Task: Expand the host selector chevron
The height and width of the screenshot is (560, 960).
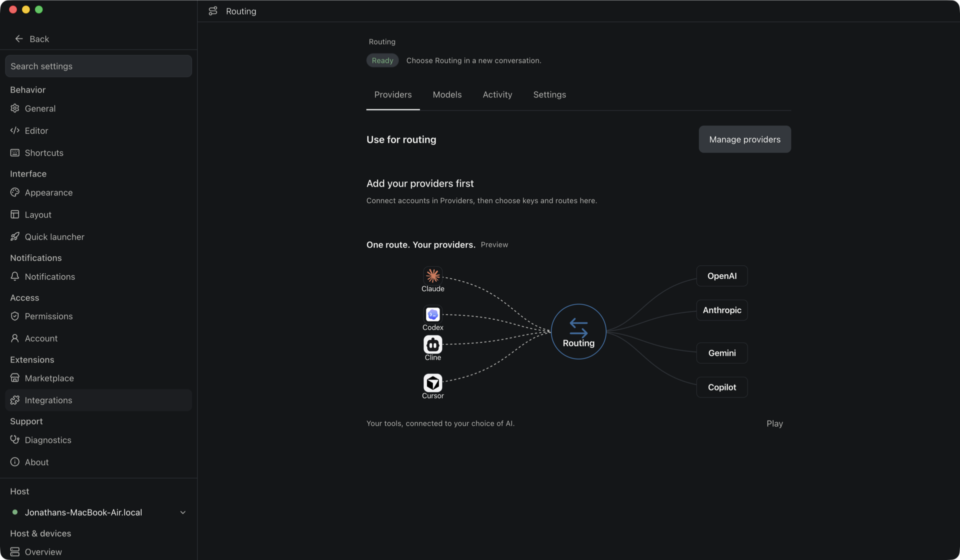Action: tap(183, 513)
